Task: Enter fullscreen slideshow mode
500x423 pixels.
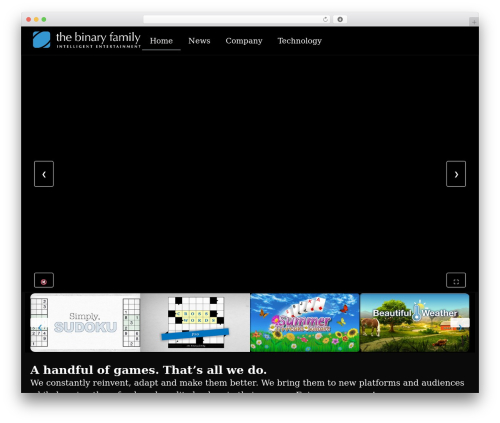Action: pyautogui.click(x=456, y=280)
